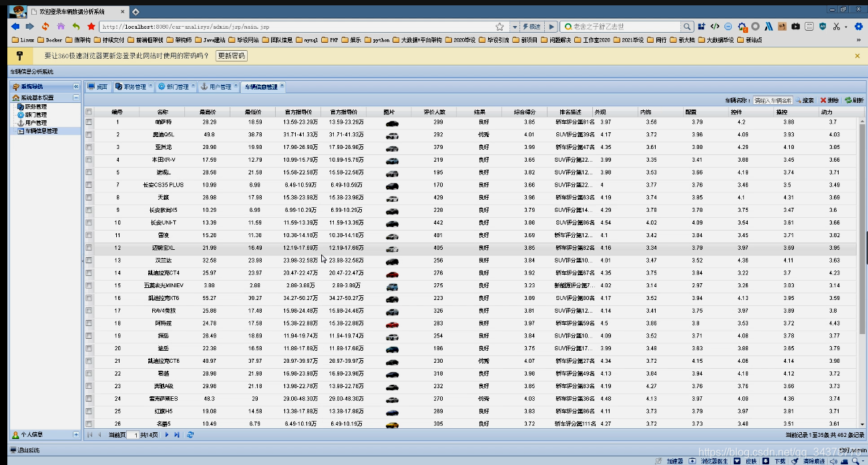Click the 刷新 button in grid toolbar

pyautogui.click(x=854, y=100)
